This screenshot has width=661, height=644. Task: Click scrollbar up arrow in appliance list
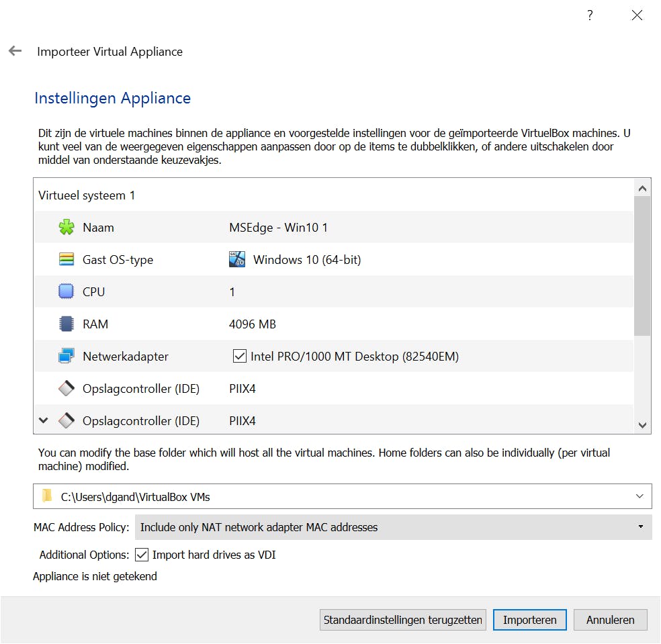(x=642, y=188)
